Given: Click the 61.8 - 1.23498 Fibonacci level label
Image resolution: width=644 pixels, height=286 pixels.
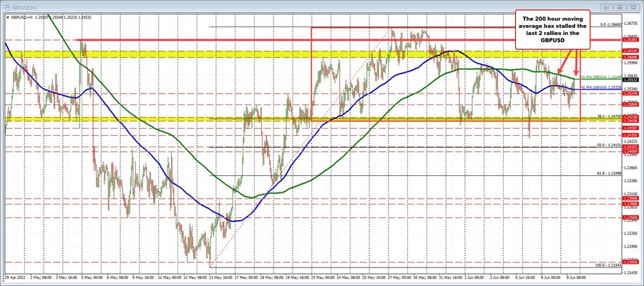Looking at the screenshot, I should 610,174.
